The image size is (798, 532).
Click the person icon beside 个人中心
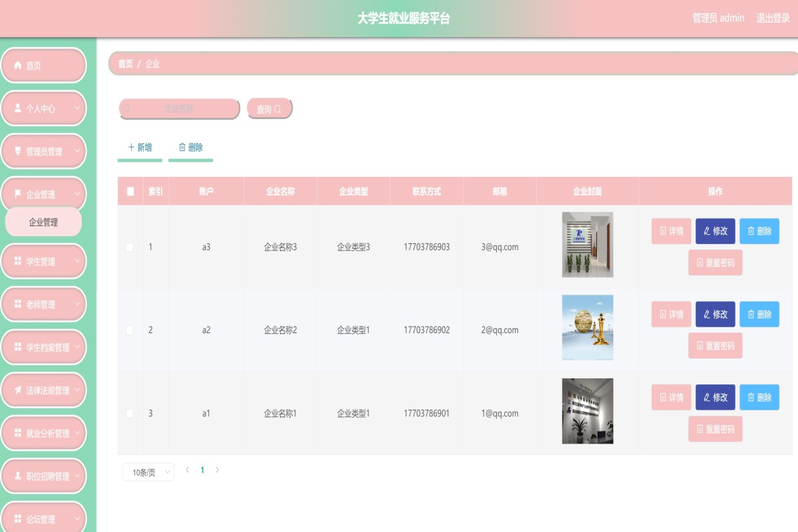coord(18,108)
